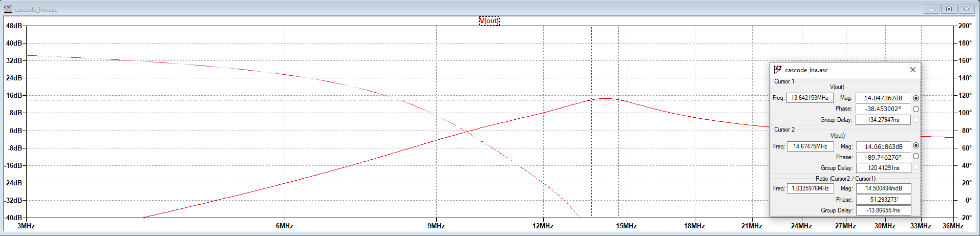This screenshot has height=236, width=980.
Task: Click Cursor 2 Group Delay field 120.41291ns
Action: click(883, 168)
